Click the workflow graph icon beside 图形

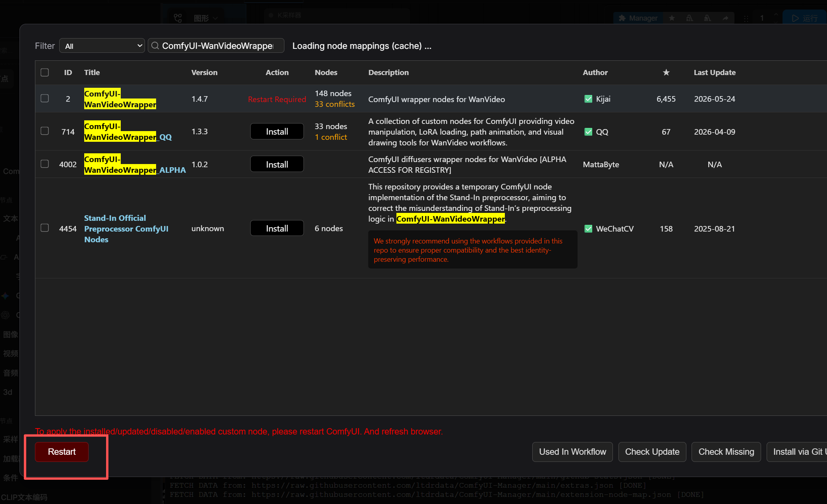coord(178,18)
